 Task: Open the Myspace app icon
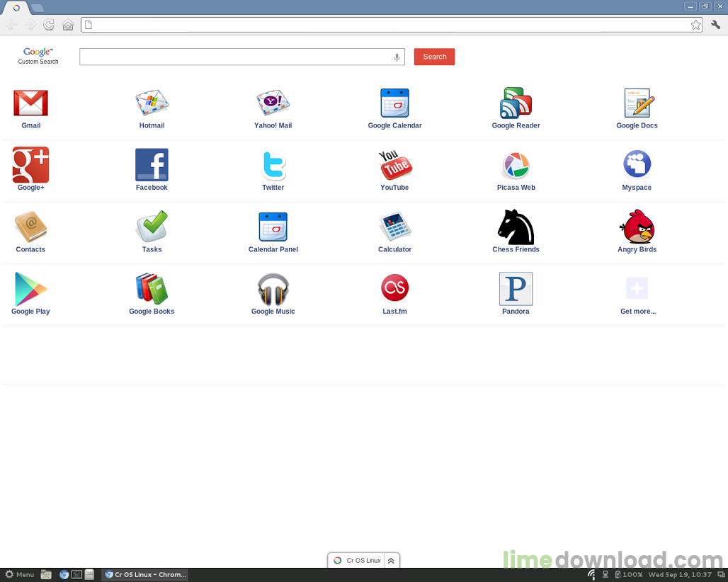pos(637,164)
